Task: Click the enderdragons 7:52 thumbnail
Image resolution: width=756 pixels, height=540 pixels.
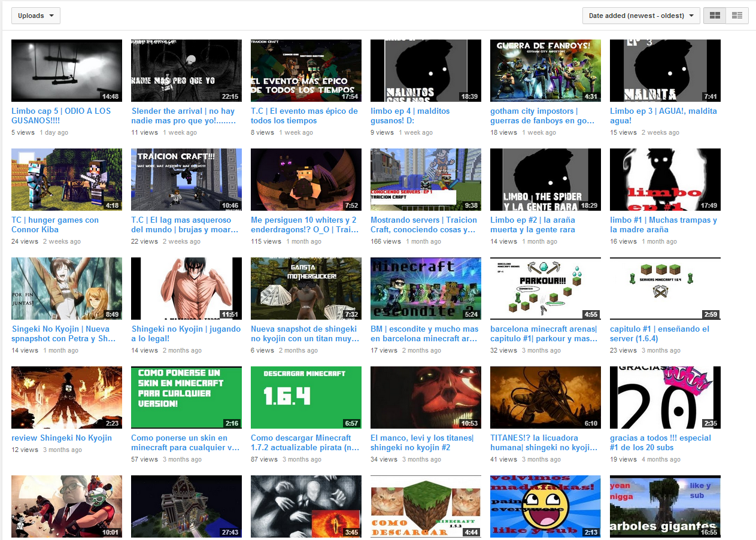Action: [x=306, y=180]
